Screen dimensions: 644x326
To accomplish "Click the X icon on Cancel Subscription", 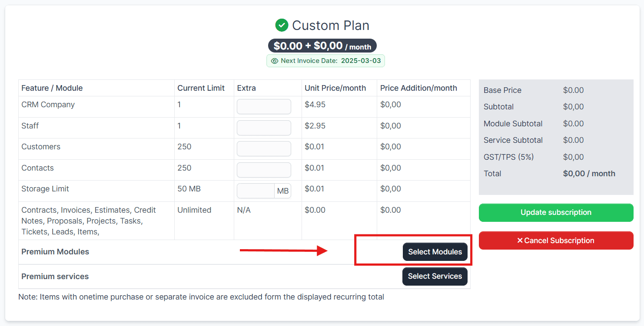I will click(x=520, y=240).
